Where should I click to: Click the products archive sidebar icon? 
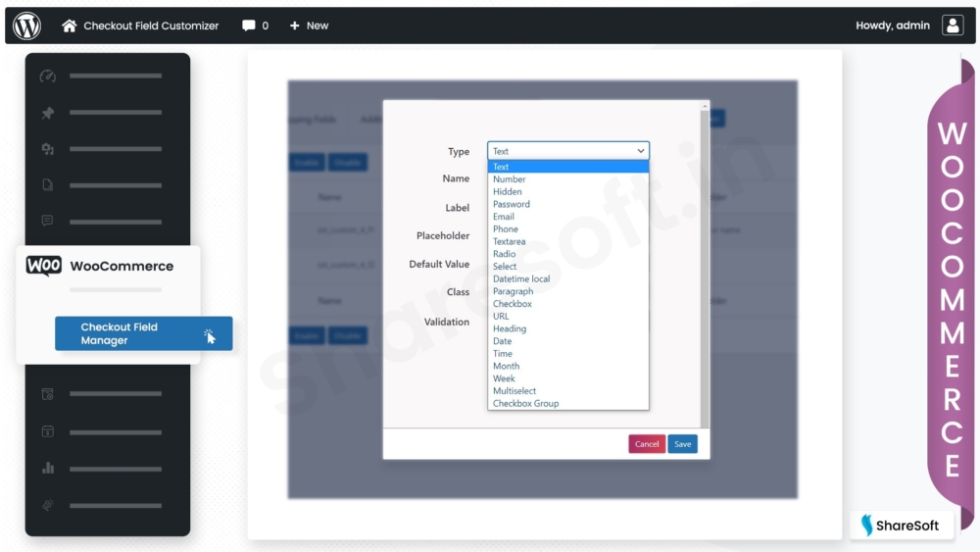coord(47,394)
